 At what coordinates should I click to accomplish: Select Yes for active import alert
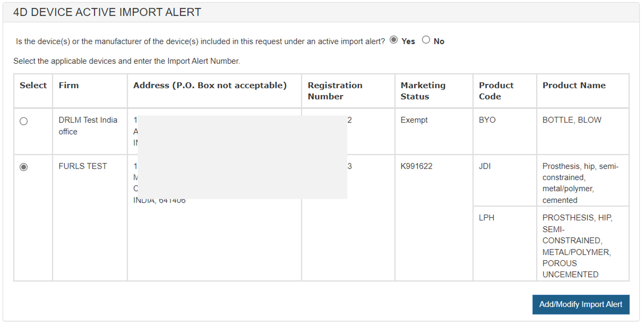click(394, 40)
